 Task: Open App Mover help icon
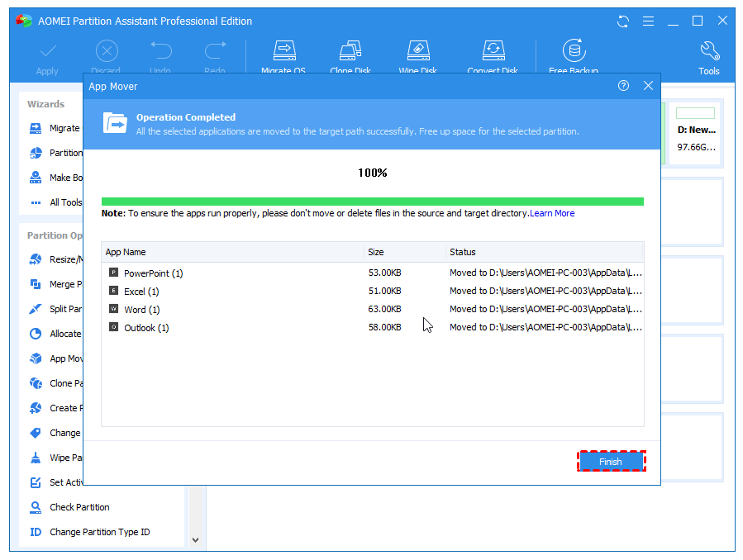pos(623,86)
